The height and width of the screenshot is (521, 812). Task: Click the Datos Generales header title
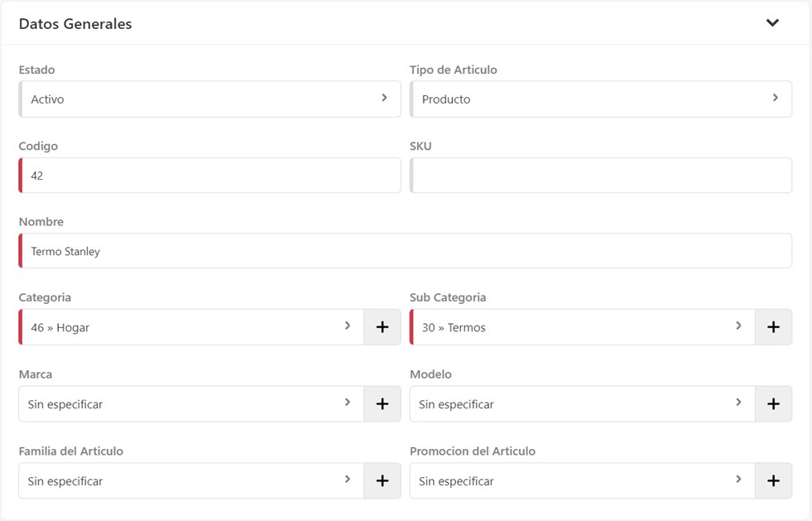pyautogui.click(x=75, y=24)
